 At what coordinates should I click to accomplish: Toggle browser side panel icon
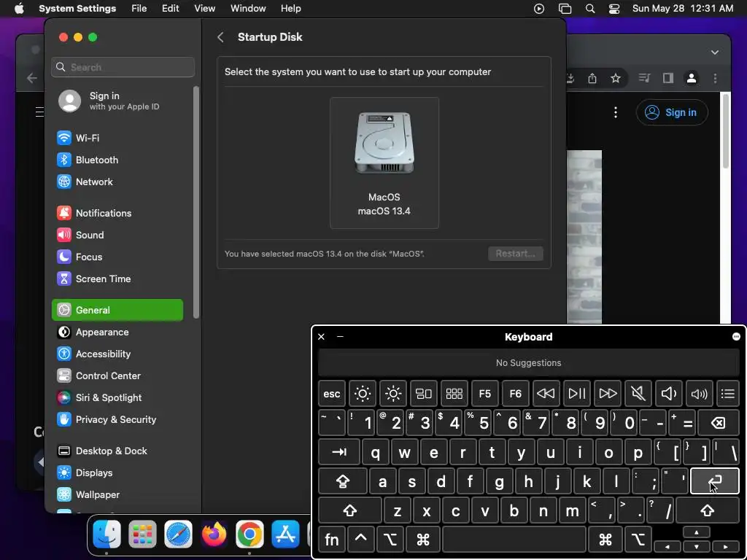[668, 78]
